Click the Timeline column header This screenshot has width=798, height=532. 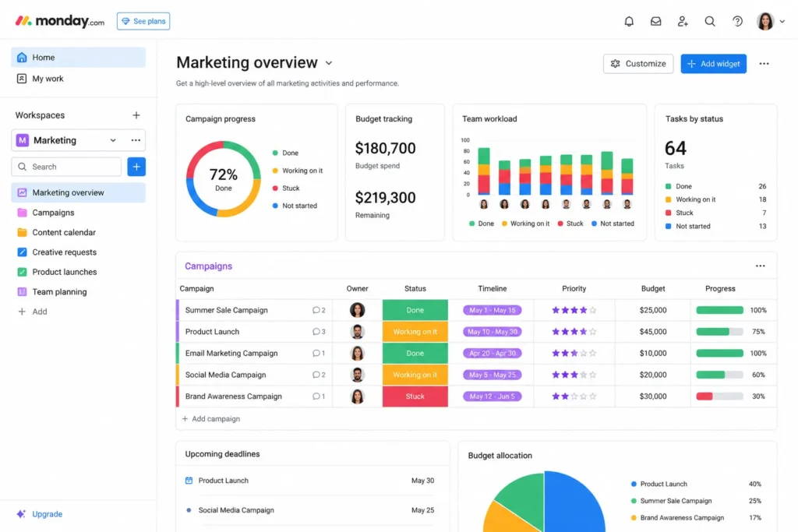(x=493, y=288)
